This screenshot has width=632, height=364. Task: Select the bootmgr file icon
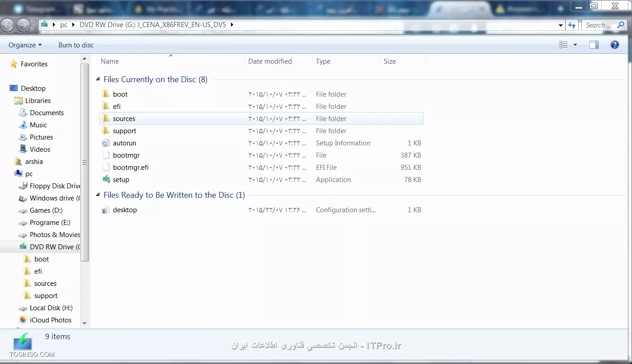[x=106, y=155]
